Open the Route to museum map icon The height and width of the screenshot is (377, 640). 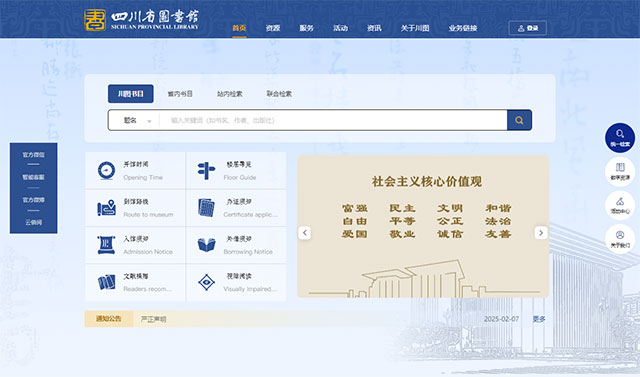107,208
